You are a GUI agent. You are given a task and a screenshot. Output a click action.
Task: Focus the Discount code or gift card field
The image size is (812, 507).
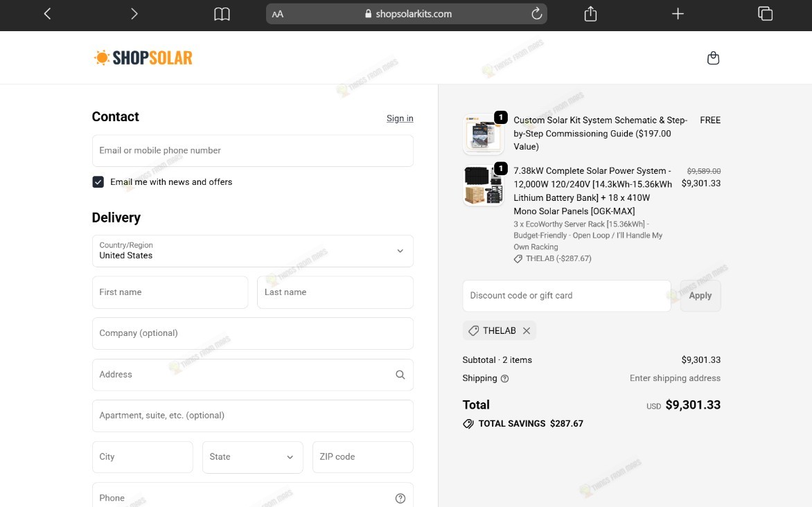click(x=567, y=296)
